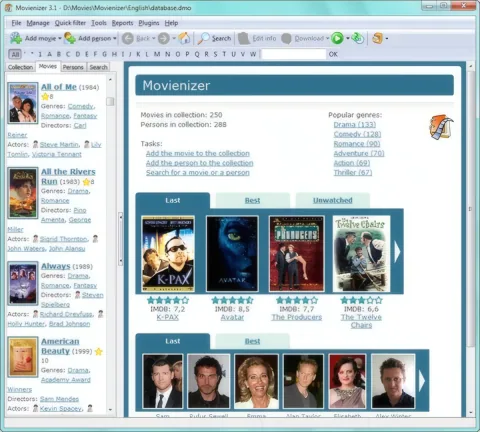Expand the forward history dropdown arrow

(174, 39)
